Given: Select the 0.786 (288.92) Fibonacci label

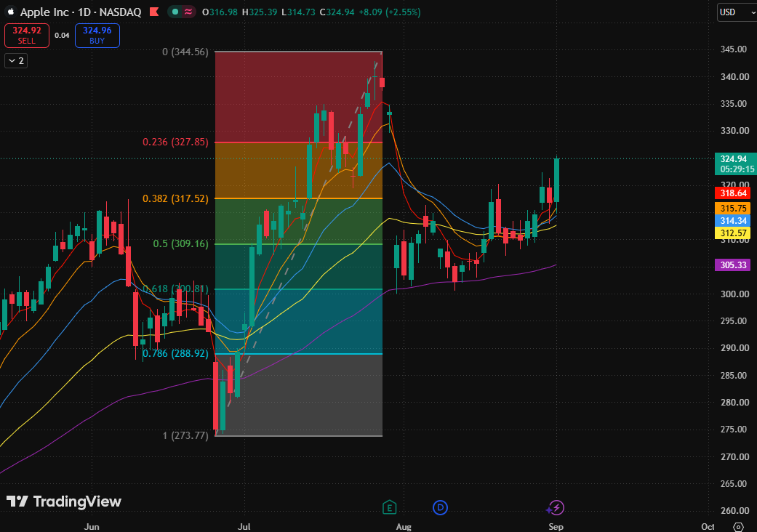Looking at the screenshot, I should (x=176, y=353).
